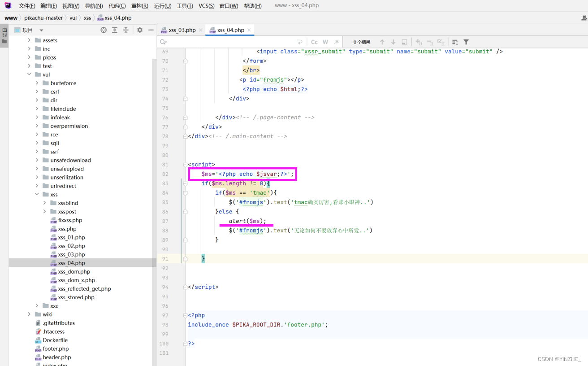Toggle Match Case (Cc) in search bar

click(x=314, y=42)
